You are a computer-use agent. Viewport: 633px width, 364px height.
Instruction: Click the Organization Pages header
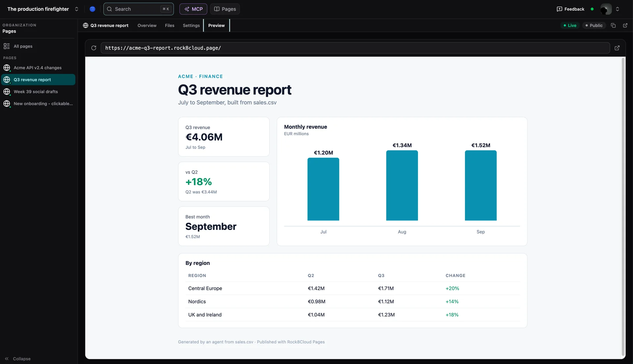(19, 28)
